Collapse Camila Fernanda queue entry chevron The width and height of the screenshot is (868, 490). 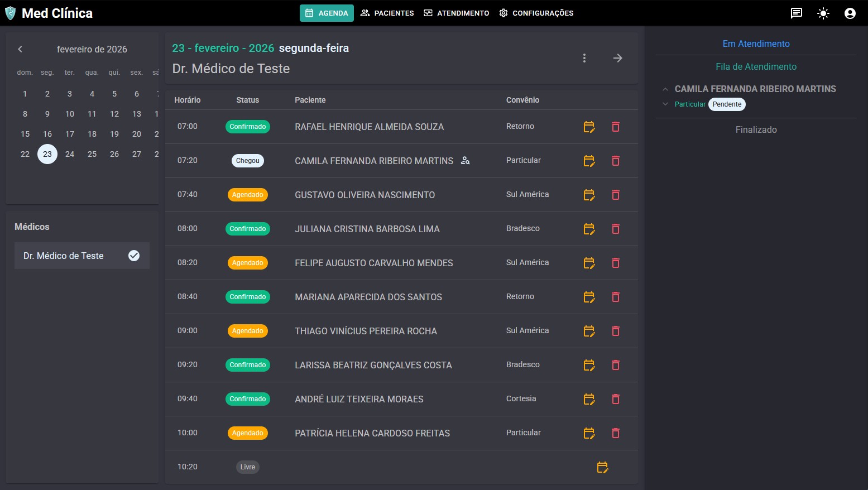click(x=665, y=89)
